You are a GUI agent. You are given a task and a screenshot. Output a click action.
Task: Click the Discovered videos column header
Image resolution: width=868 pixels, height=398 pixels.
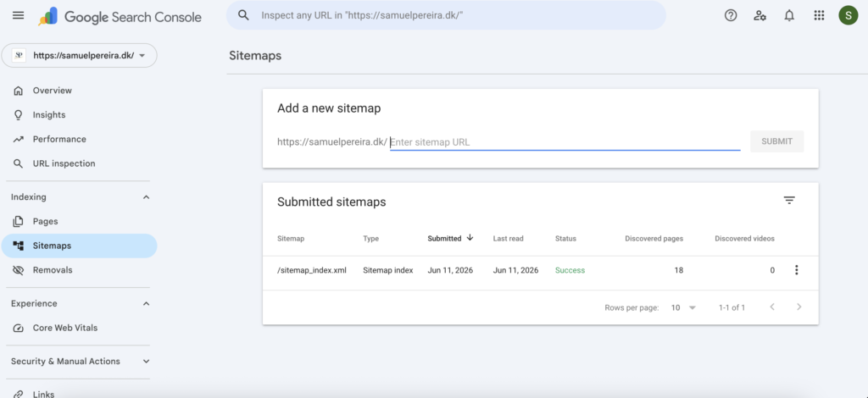(x=744, y=238)
